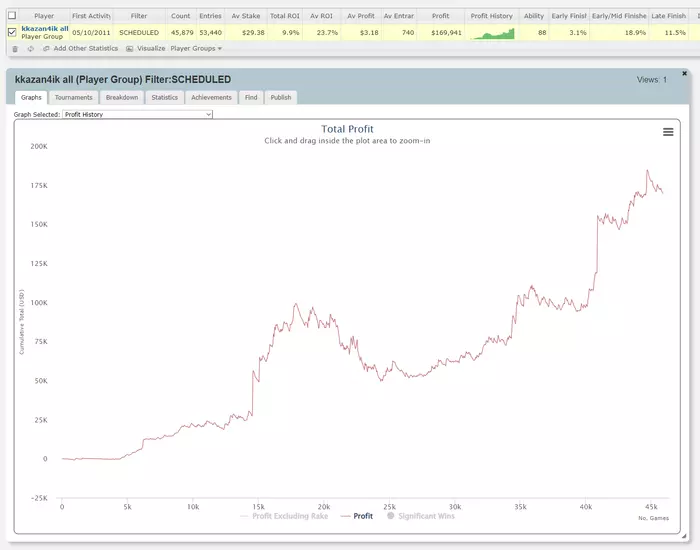Toggle Profit Excluding Rake legend item
Image resolution: width=700 pixels, height=550 pixels.
[x=284, y=516]
